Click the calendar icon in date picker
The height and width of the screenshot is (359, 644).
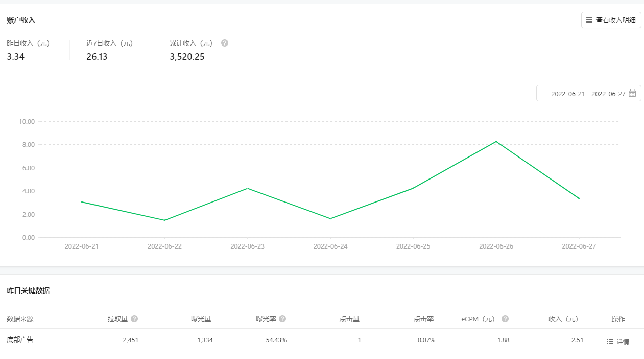(x=632, y=94)
